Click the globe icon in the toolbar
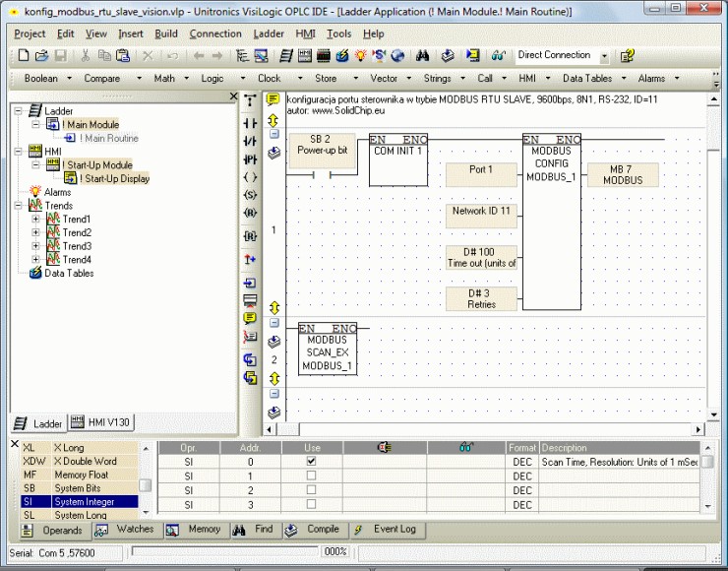 397,56
